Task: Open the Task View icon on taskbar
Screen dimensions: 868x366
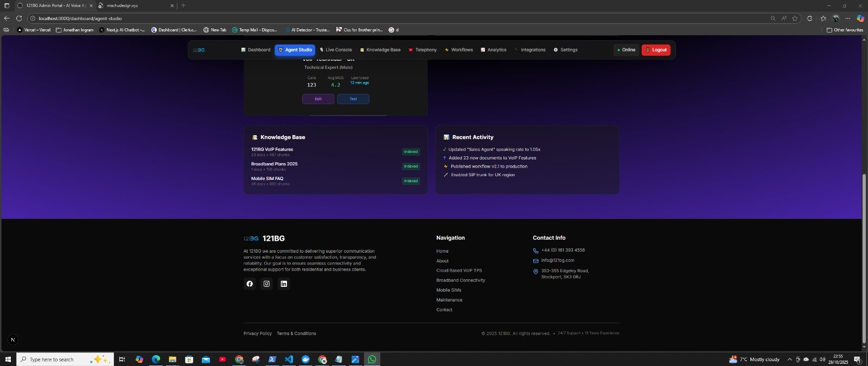Action: tap(122, 359)
